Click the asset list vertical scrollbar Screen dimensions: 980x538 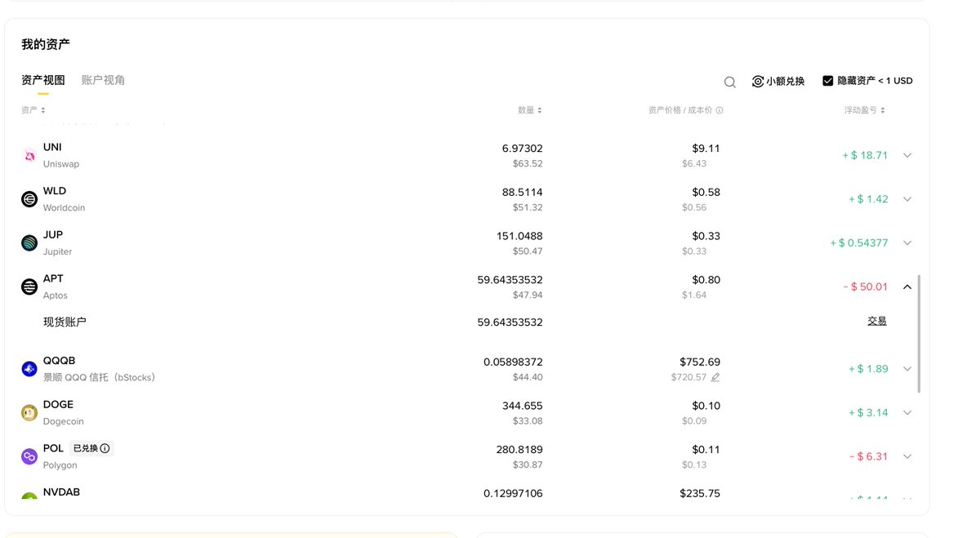[919, 333]
